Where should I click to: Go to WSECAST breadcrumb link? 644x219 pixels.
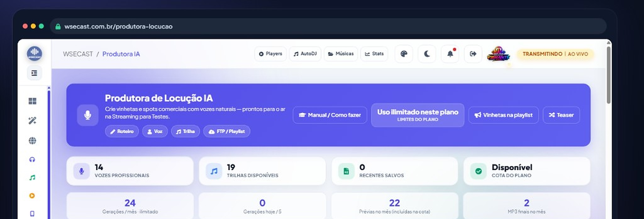78,54
